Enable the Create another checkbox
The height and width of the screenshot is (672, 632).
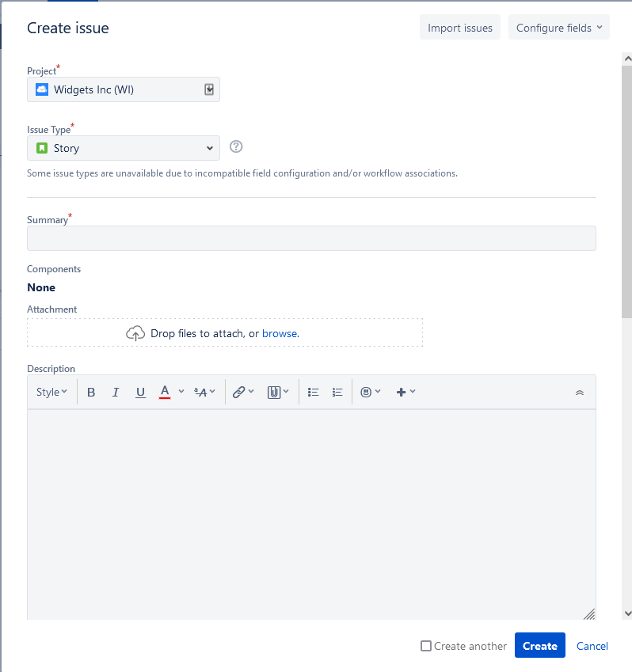[426, 646]
